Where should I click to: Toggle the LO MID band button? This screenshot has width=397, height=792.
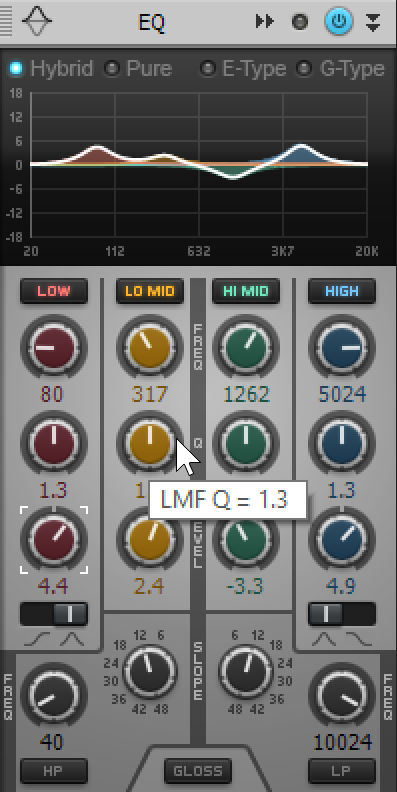pyautogui.click(x=150, y=291)
